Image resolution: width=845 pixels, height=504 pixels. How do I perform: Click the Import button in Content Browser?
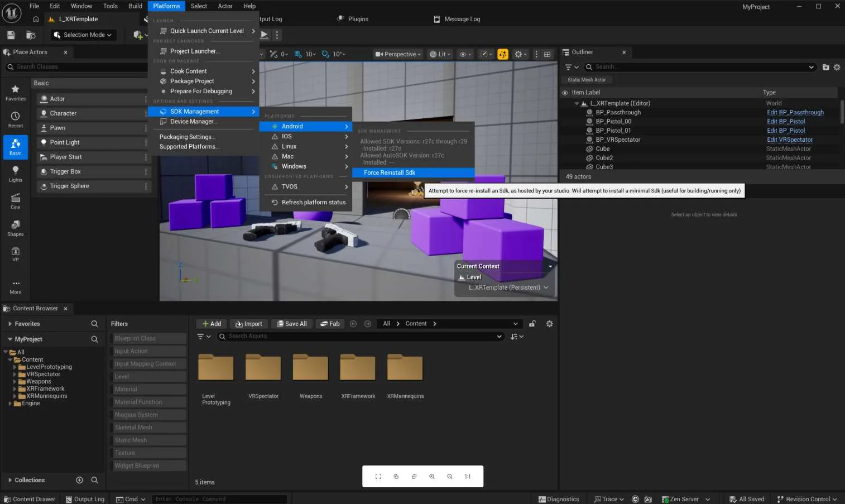(x=249, y=324)
